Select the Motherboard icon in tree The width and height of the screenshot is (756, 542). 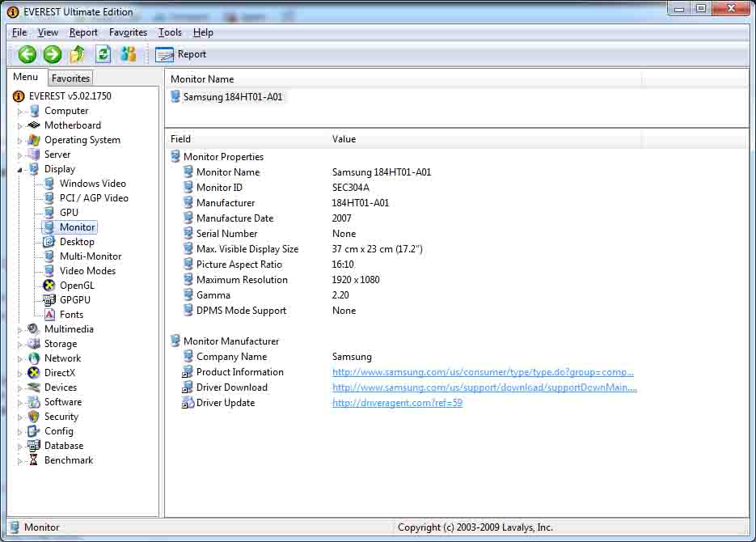point(34,125)
